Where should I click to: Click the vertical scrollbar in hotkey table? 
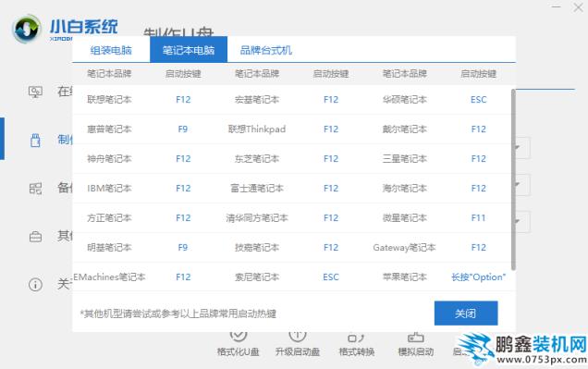513,179
